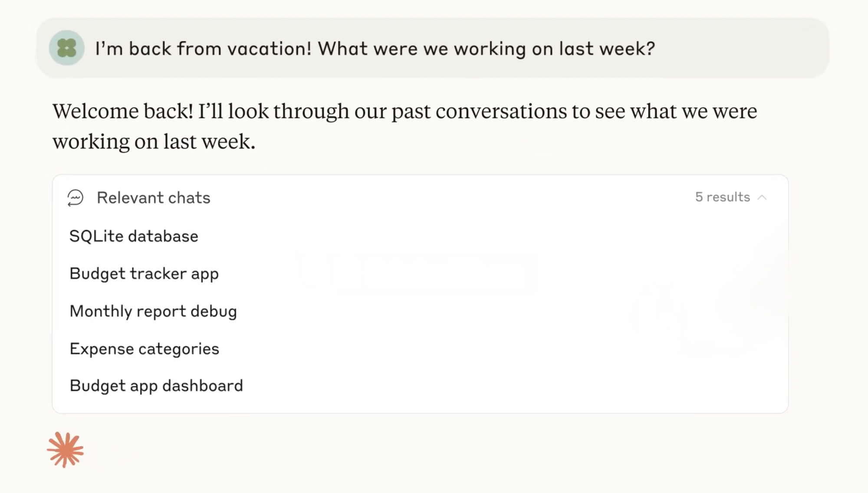Select the Expense categories chat
Image resolution: width=868 pixels, height=493 pixels.
coord(144,349)
